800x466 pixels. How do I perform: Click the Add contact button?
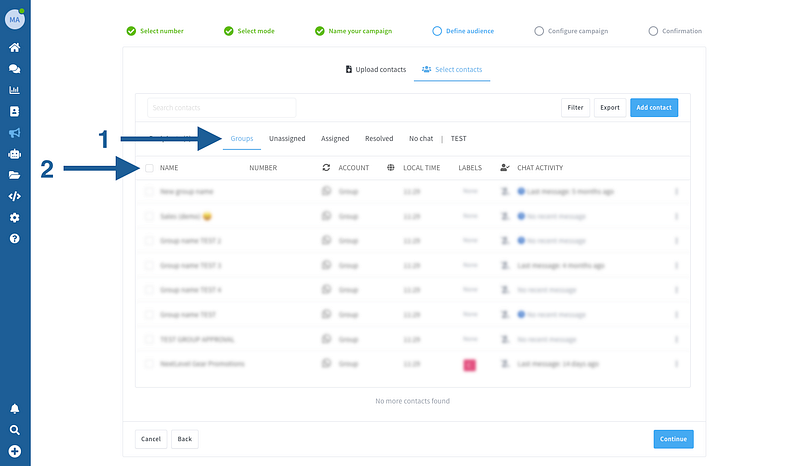(x=654, y=107)
